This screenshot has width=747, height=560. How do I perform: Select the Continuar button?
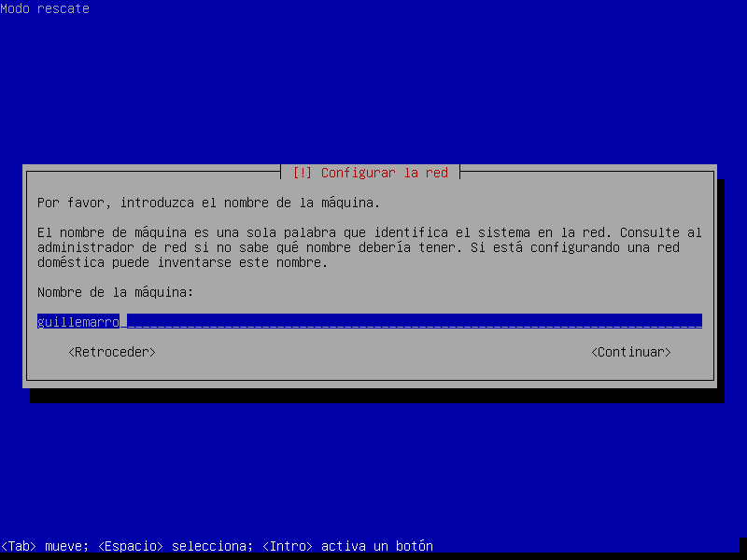click(x=631, y=352)
